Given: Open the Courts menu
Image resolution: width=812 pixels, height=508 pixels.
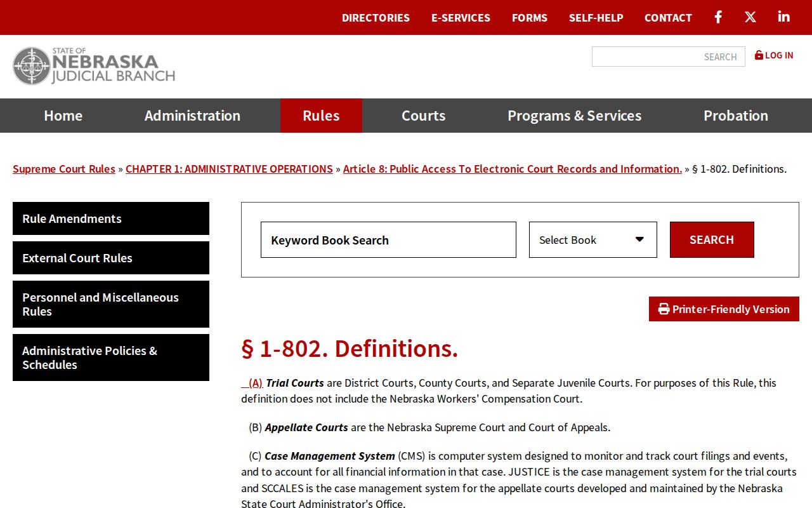Looking at the screenshot, I should point(424,116).
